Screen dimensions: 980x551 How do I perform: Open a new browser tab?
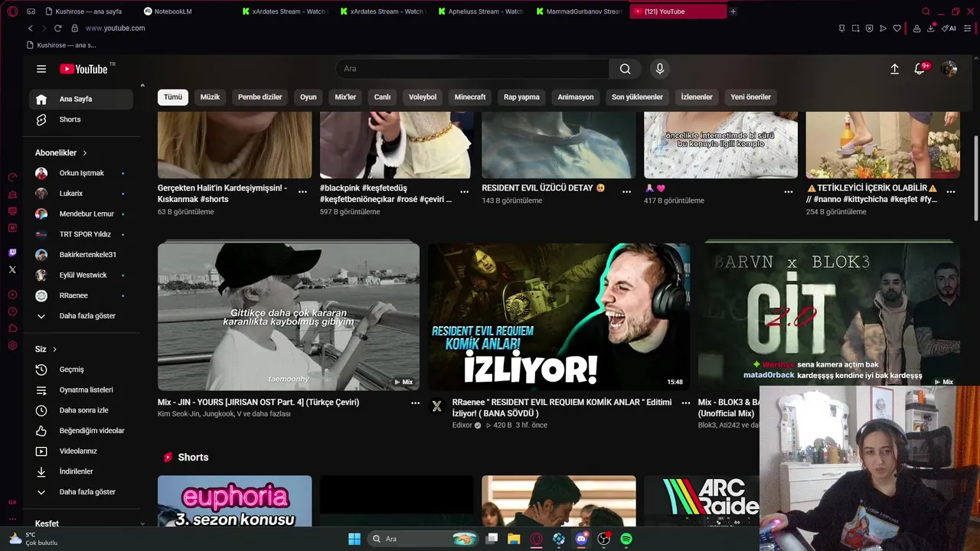click(733, 11)
